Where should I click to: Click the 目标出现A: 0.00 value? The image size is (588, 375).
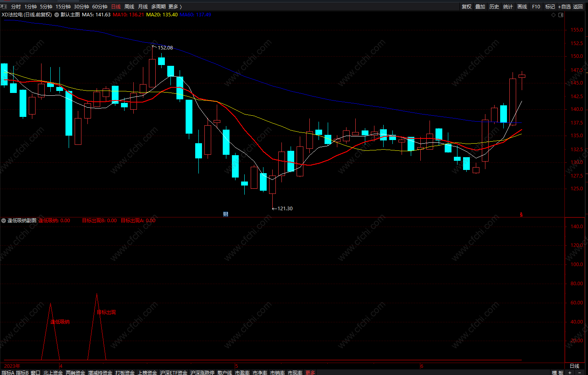138,221
